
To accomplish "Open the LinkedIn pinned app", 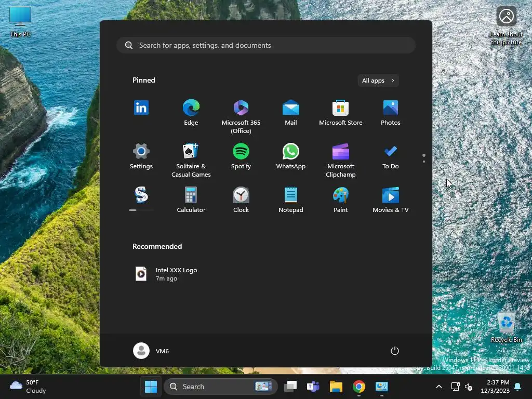I will tap(141, 108).
